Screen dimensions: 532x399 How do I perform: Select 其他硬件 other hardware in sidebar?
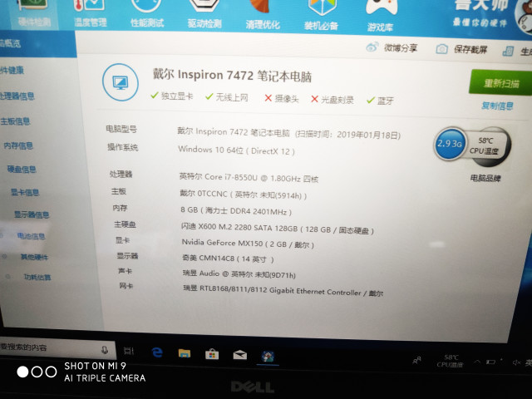pos(34,257)
